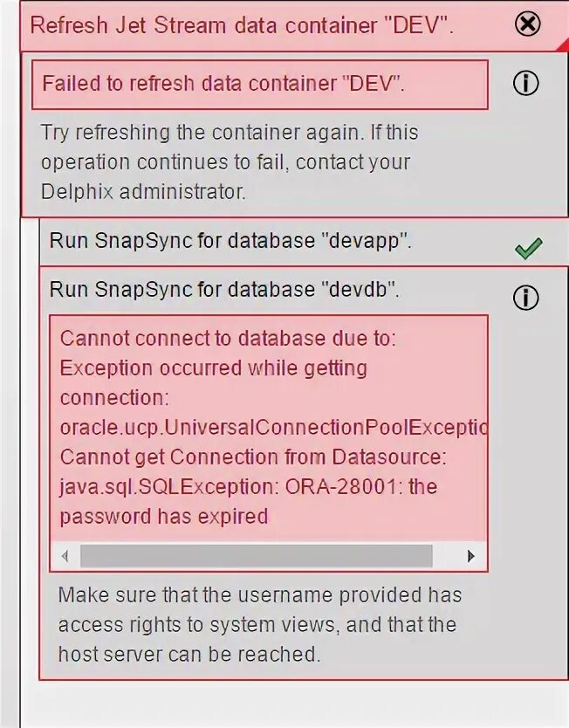
Task: Collapse 'Run SnapSync for database devdb' row
Action: (x=224, y=290)
